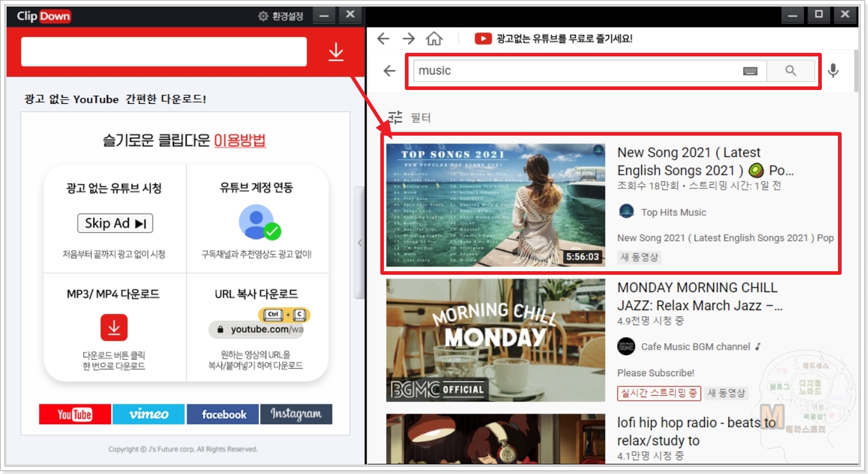
Task: Maximize the browser window
Action: point(818,15)
